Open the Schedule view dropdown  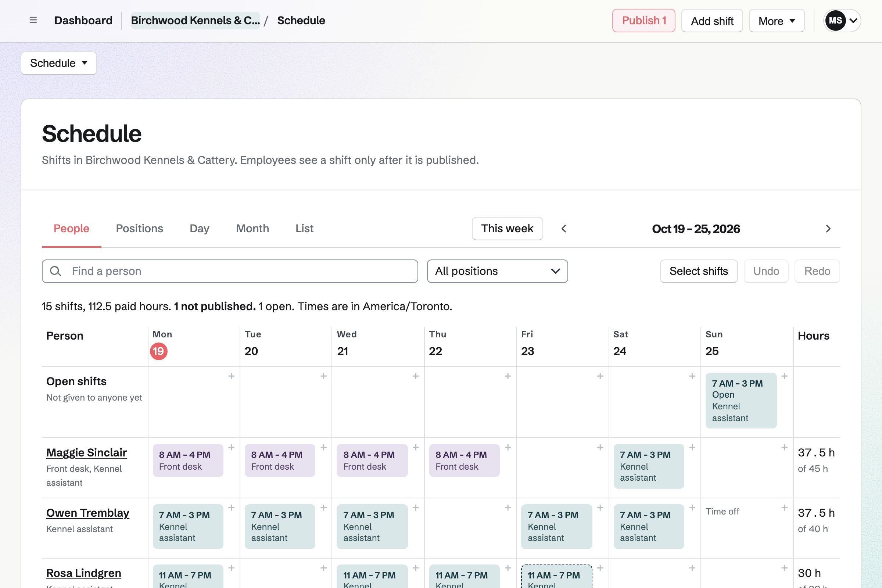coord(59,63)
